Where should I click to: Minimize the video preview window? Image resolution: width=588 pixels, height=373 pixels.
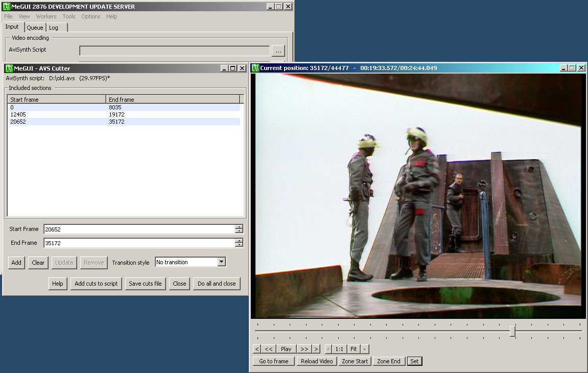(x=563, y=68)
